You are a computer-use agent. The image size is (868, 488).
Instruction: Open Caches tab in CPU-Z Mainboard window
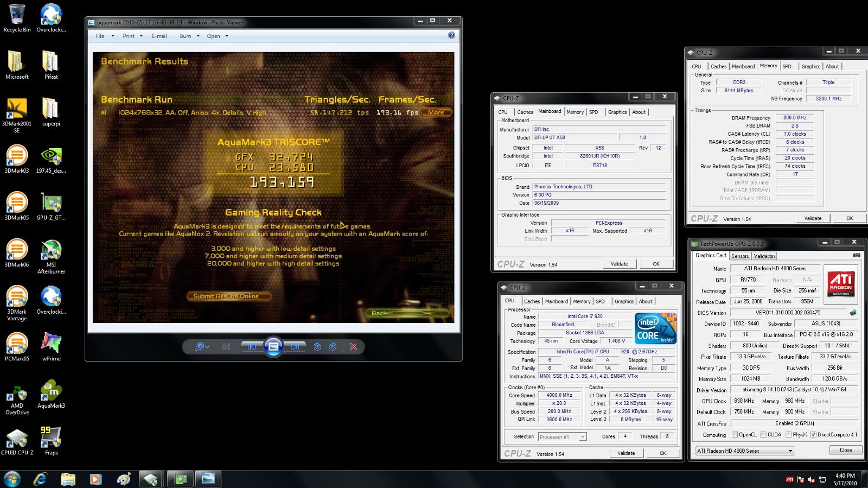click(x=525, y=112)
